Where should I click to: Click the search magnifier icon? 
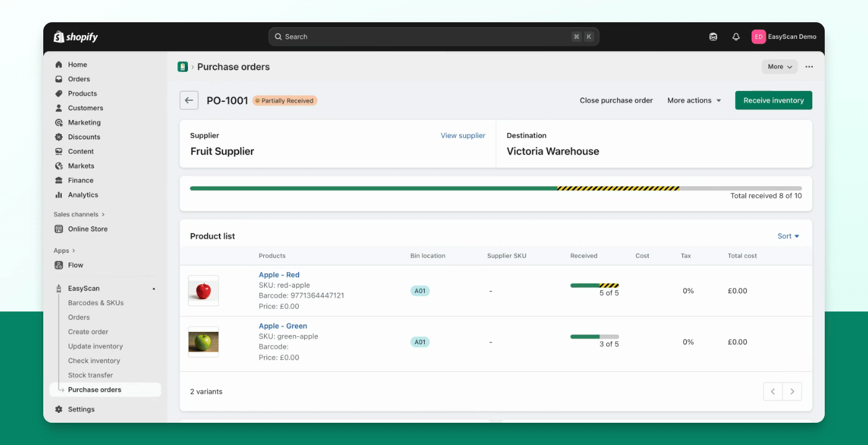tap(278, 37)
